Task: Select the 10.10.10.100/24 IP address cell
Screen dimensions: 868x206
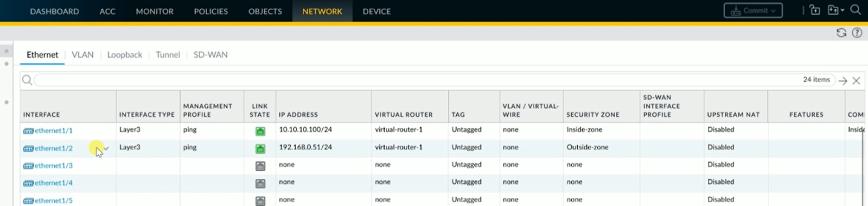Action: [x=305, y=129]
